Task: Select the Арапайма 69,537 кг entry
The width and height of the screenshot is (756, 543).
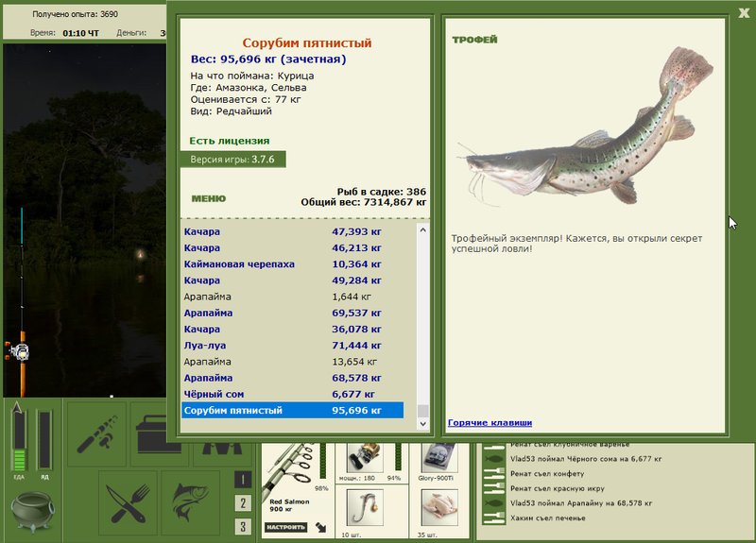Action: (292, 314)
